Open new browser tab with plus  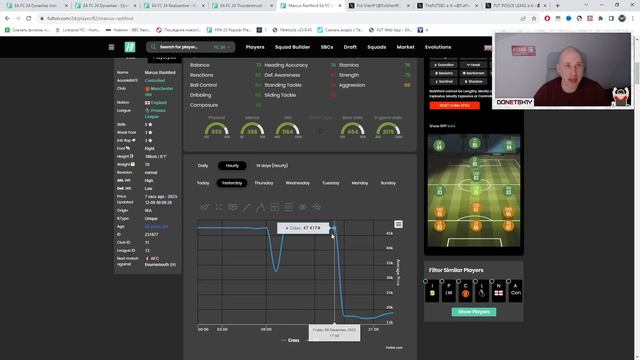coord(558,6)
